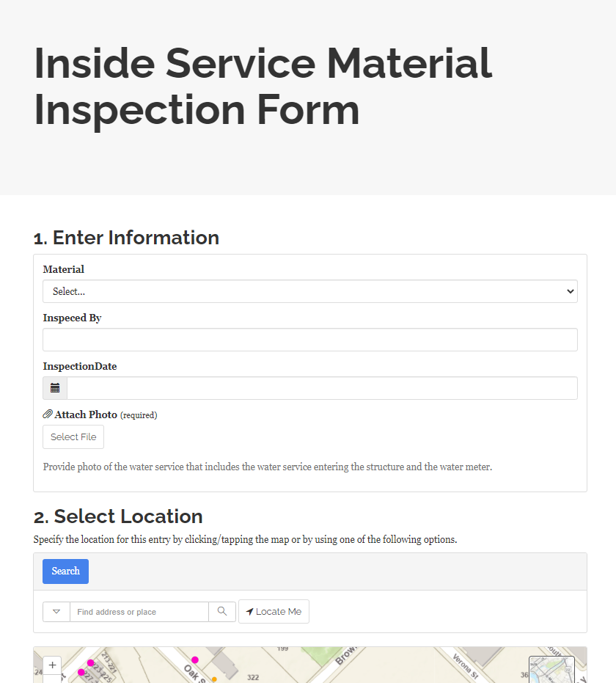
Task: Zoom the map using the plus icon
Action: pyautogui.click(x=52, y=665)
